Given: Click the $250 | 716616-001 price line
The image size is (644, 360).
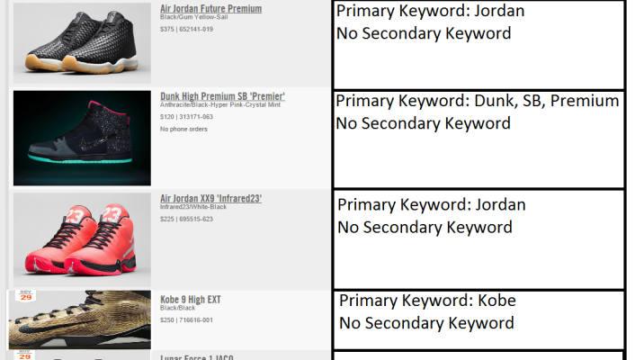Looking at the screenshot, I should click(x=186, y=319).
